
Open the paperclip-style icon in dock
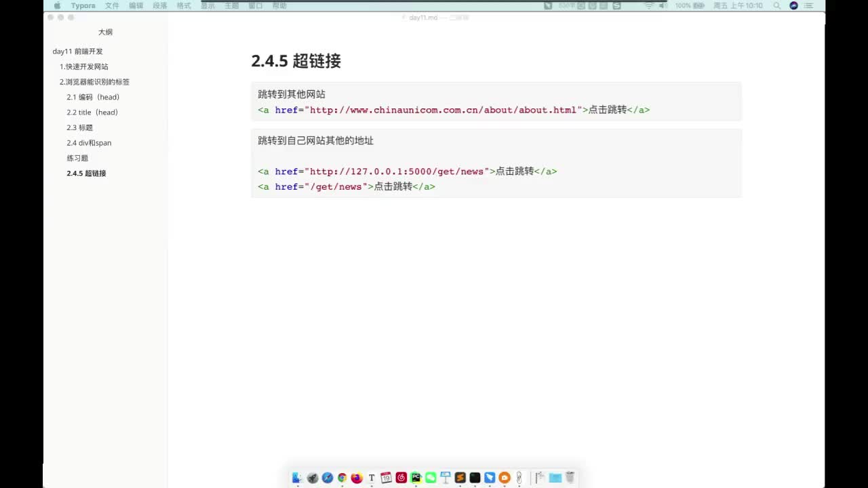(x=519, y=478)
